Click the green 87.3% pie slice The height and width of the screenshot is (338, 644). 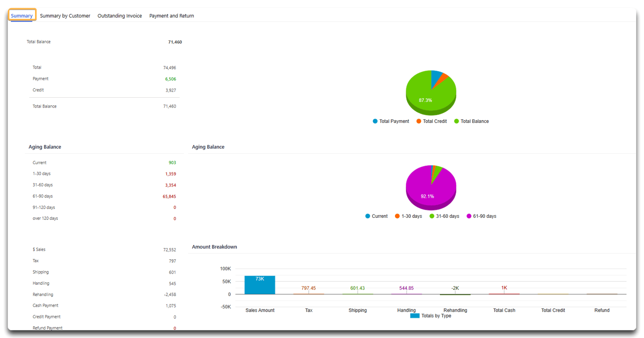(x=426, y=100)
